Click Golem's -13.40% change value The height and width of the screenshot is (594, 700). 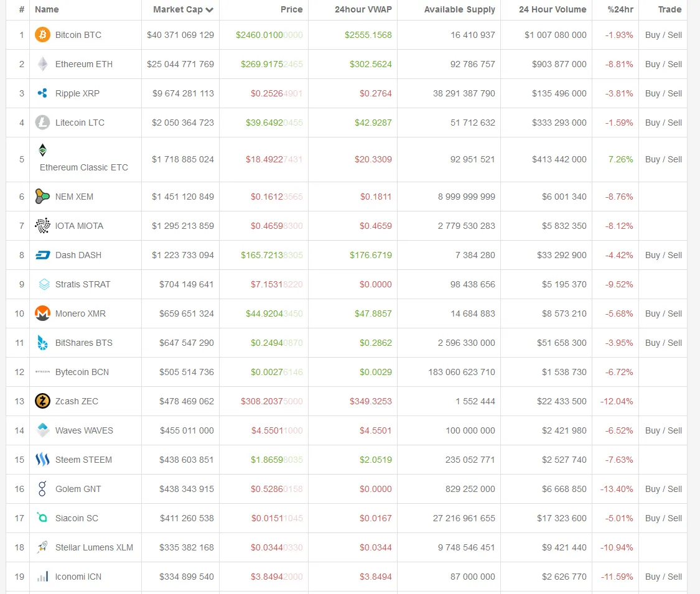pos(617,489)
